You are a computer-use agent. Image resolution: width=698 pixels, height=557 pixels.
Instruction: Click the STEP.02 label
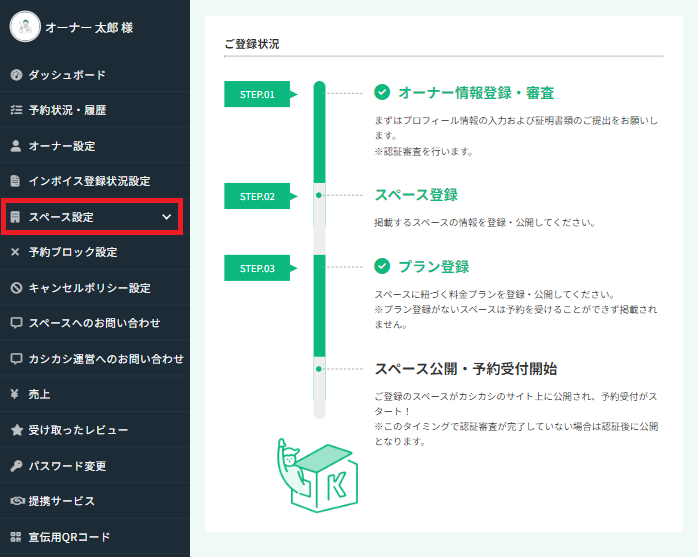coord(257,196)
